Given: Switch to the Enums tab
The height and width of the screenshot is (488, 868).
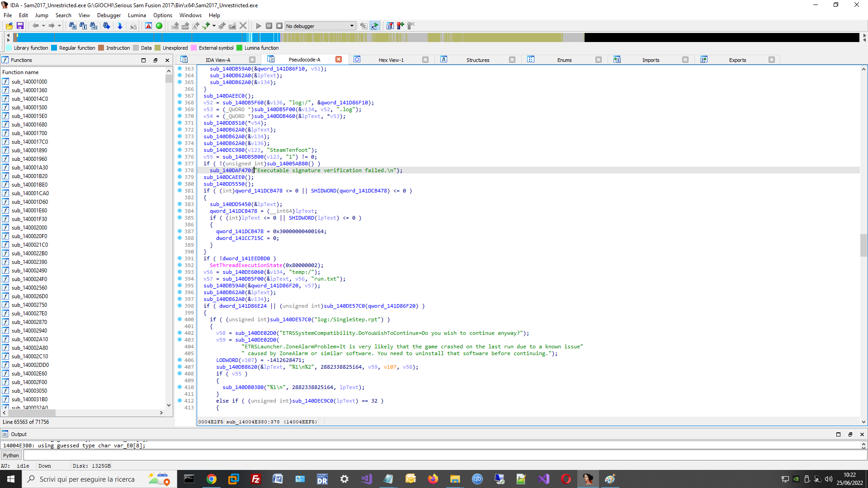Looking at the screenshot, I should coord(564,59).
